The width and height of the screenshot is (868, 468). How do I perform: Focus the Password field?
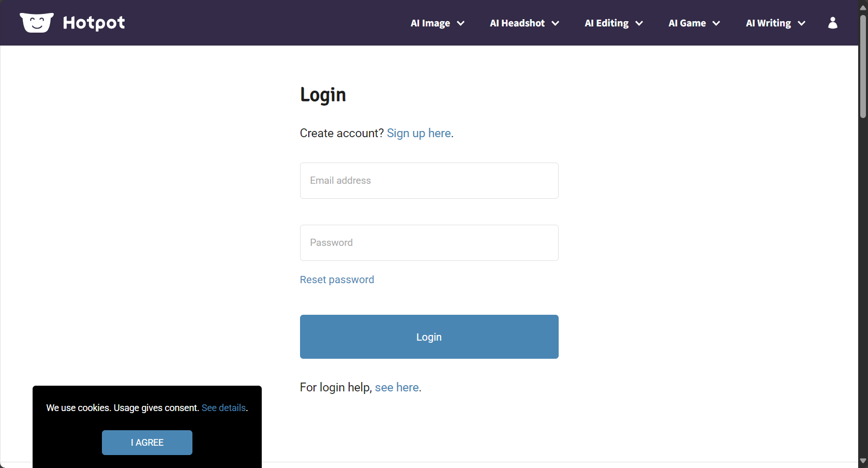[x=429, y=243]
